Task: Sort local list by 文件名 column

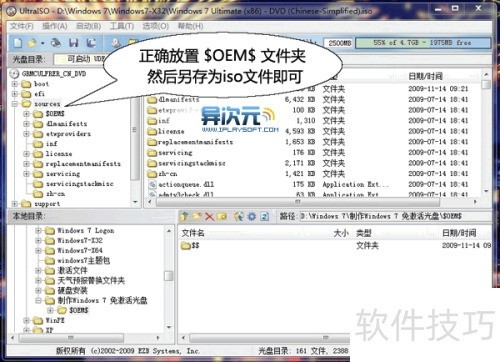Action: pyautogui.click(x=193, y=233)
